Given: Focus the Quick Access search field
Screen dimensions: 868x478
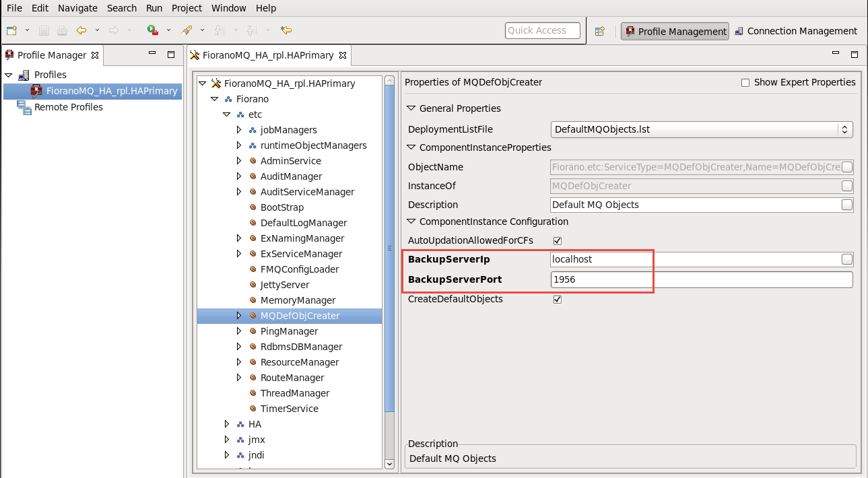Looking at the screenshot, I should pos(543,30).
